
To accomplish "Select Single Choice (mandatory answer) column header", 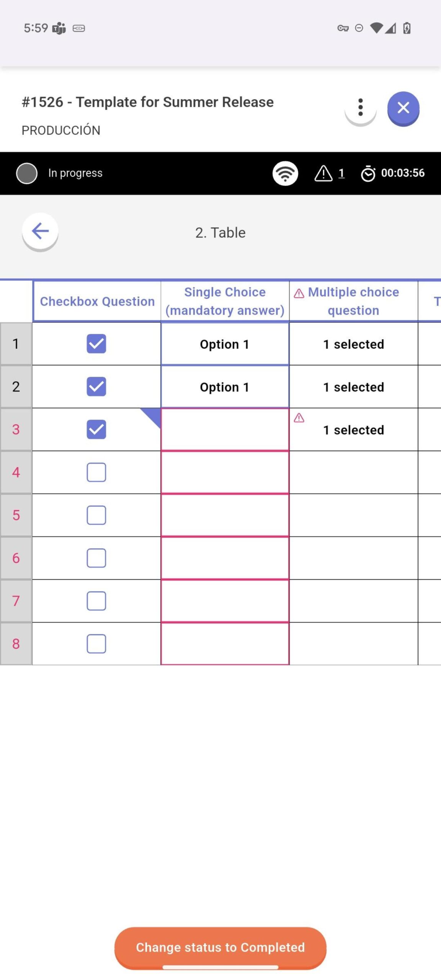I will pyautogui.click(x=225, y=301).
